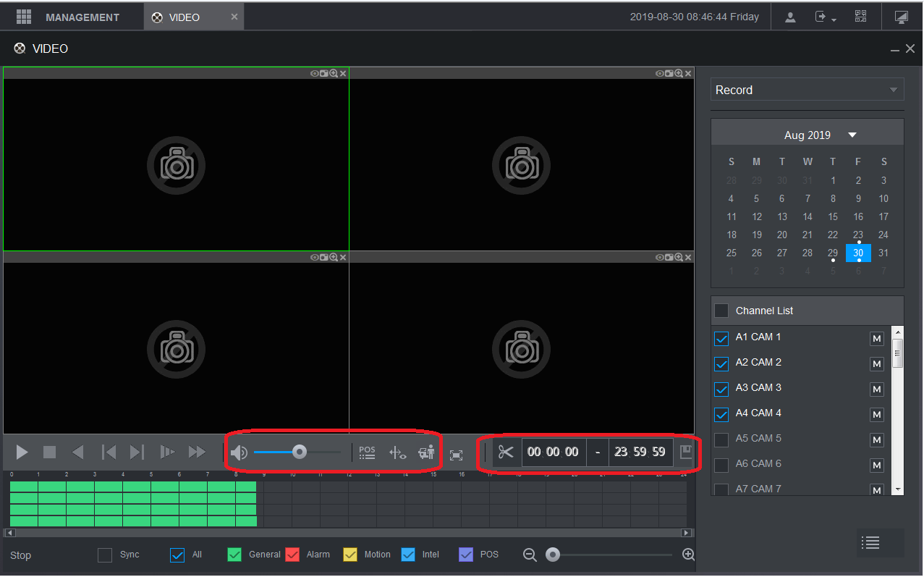Click the fast forward playback icon
Screen dimensions: 924x577
click(196, 452)
